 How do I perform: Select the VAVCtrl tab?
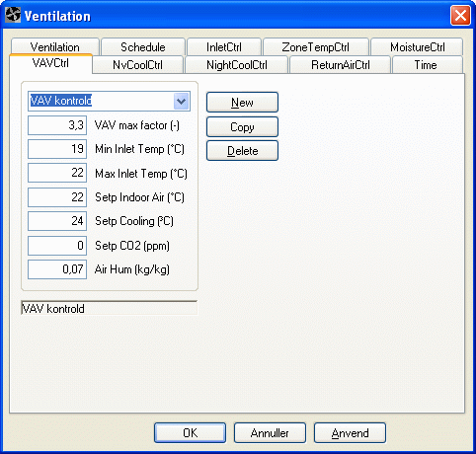click(50, 63)
